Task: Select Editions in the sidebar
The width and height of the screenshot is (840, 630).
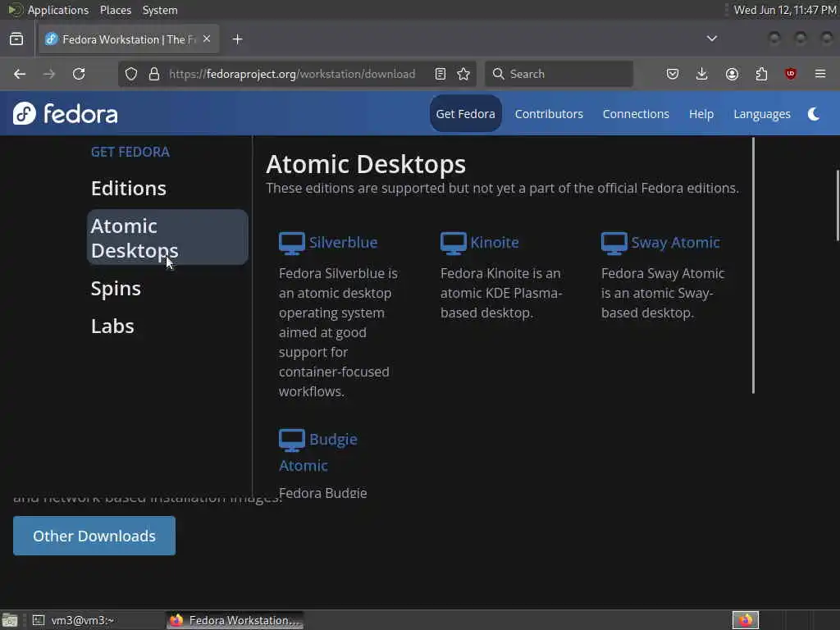Action: point(129,188)
